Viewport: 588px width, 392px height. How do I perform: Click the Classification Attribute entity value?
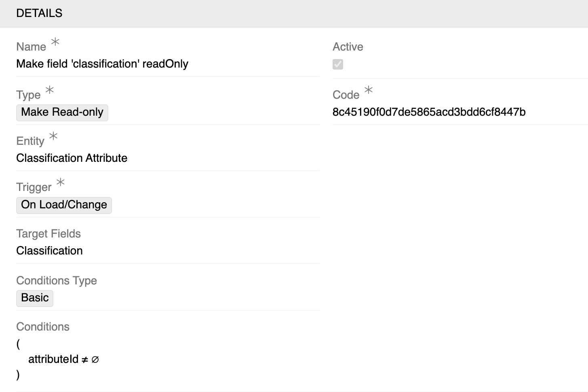point(72,158)
